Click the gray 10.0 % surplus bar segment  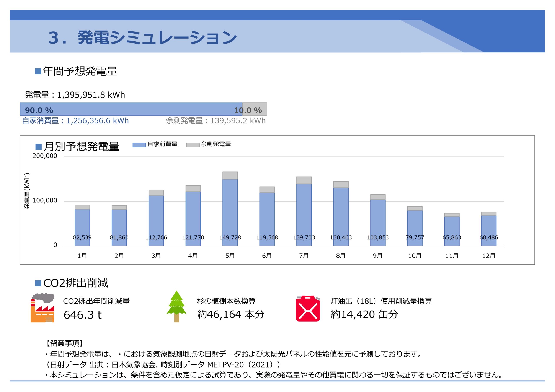tap(255, 109)
